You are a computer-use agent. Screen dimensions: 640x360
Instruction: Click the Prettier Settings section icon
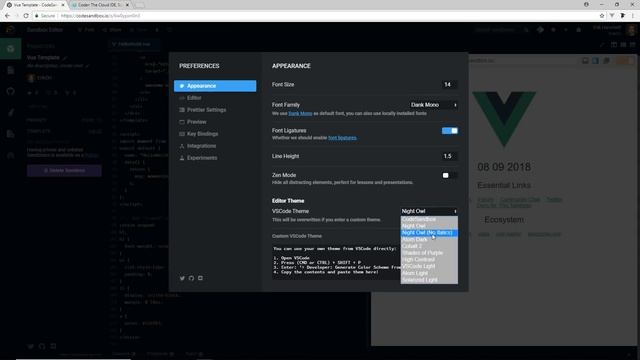pyautogui.click(x=182, y=110)
